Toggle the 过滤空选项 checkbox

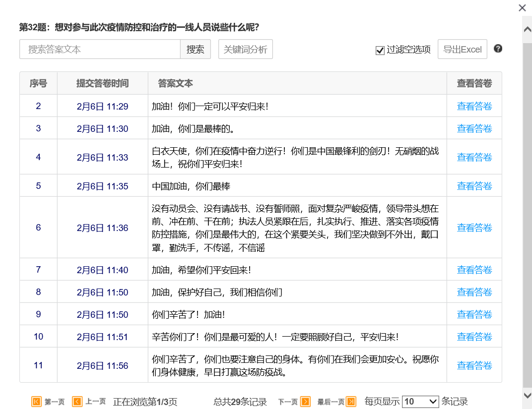[380, 50]
